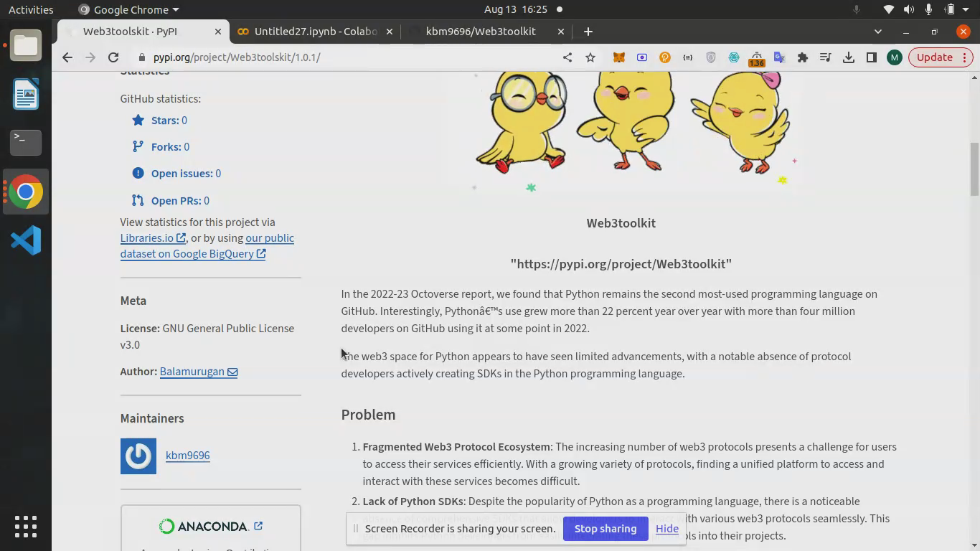This screenshot has width=980, height=551.
Task: Click the "Problem" heading
Action: [x=368, y=415]
